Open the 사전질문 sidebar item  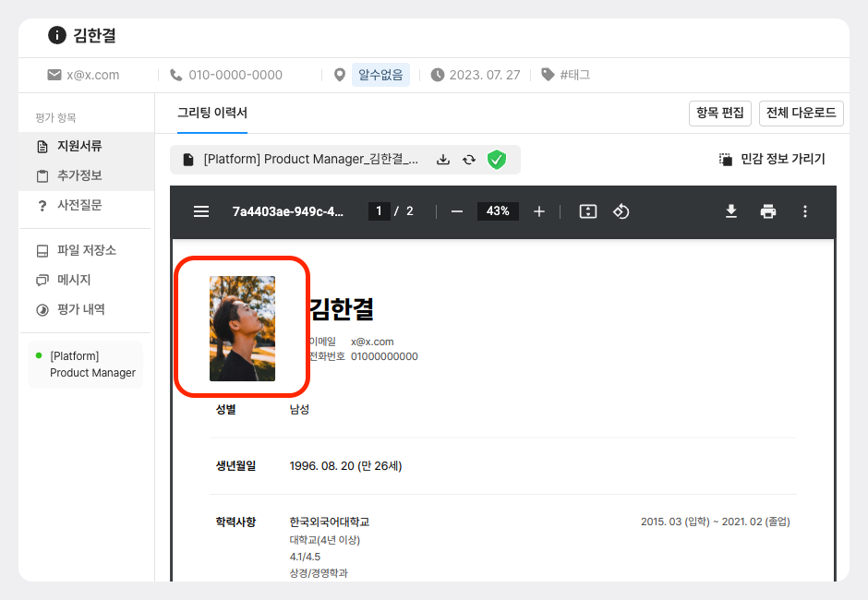pos(87,205)
